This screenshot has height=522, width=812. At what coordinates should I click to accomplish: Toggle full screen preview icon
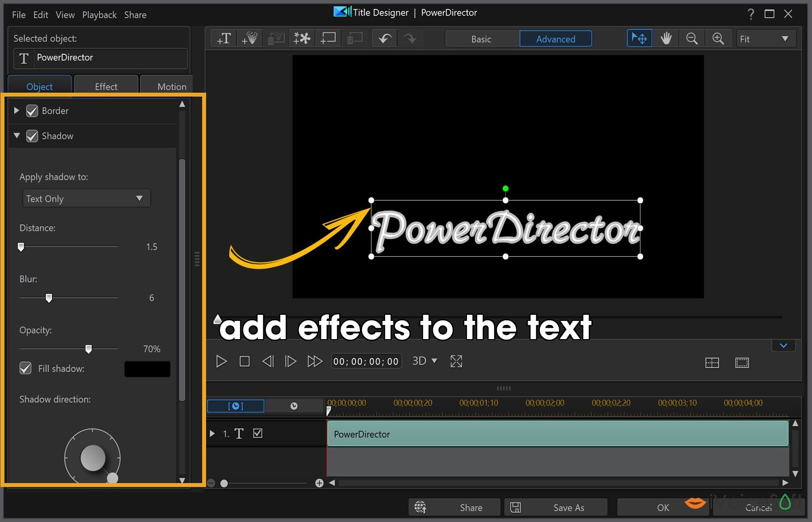click(457, 361)
